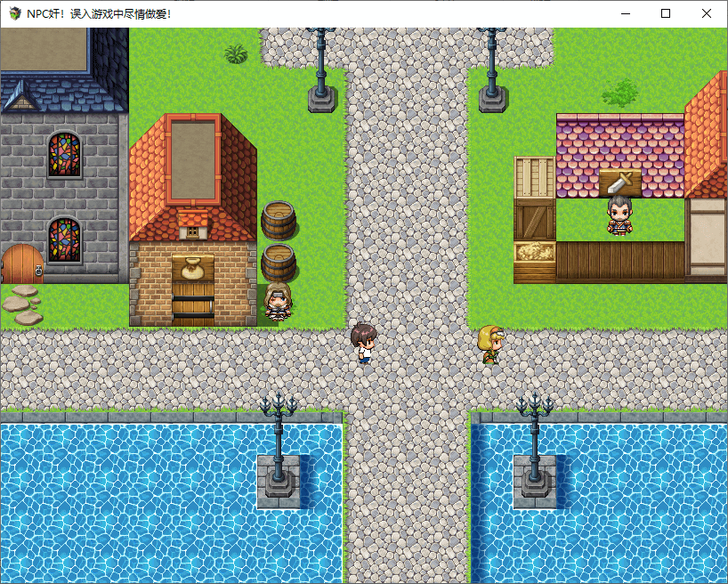Screen dimensions: 728x584
Task: Click the hay-filled crate at the shop
Action: tap(535, 253)
